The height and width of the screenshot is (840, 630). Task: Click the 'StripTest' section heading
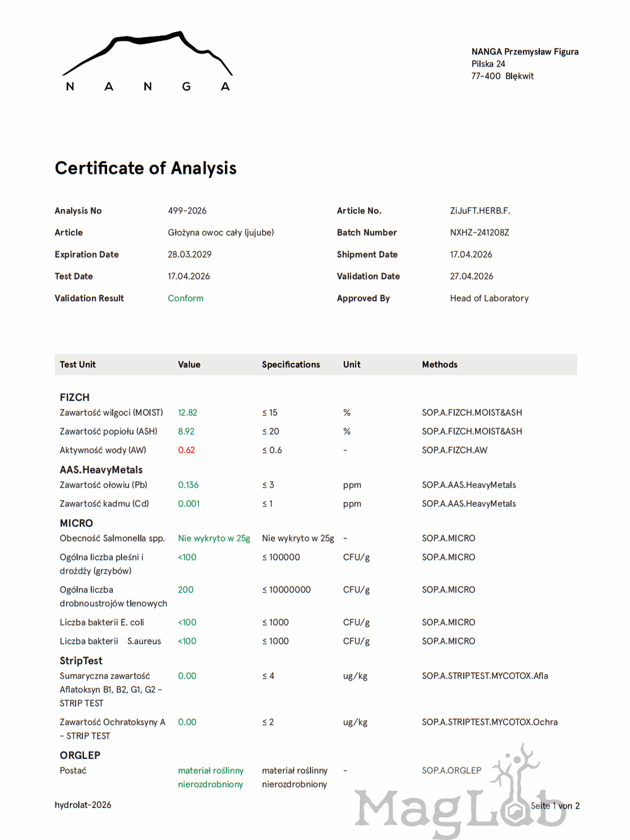point(81,661)
